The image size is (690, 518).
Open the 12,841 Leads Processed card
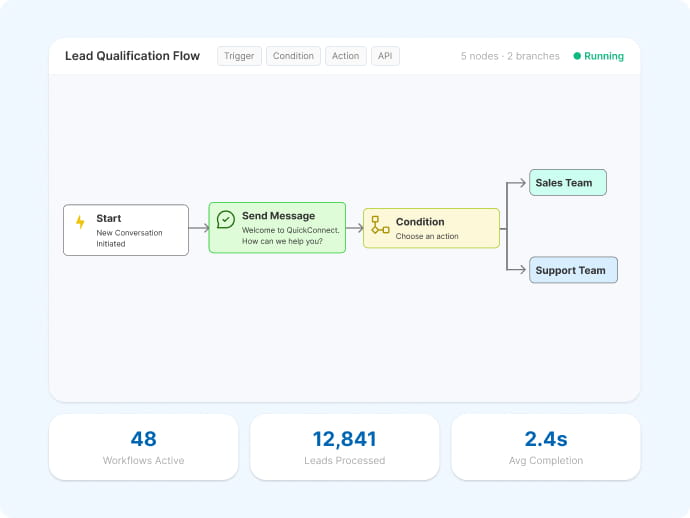tap(345, 447)
